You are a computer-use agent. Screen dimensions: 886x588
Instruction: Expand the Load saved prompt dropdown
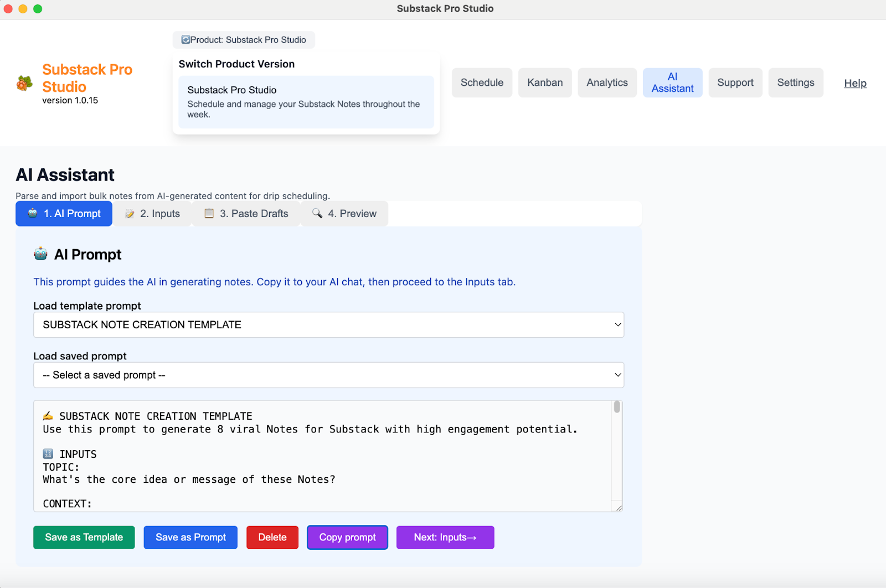[328, 375]
